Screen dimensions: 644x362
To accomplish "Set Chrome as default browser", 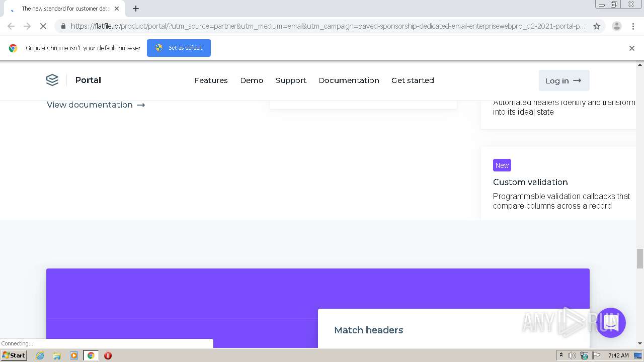I will [179, 48].
